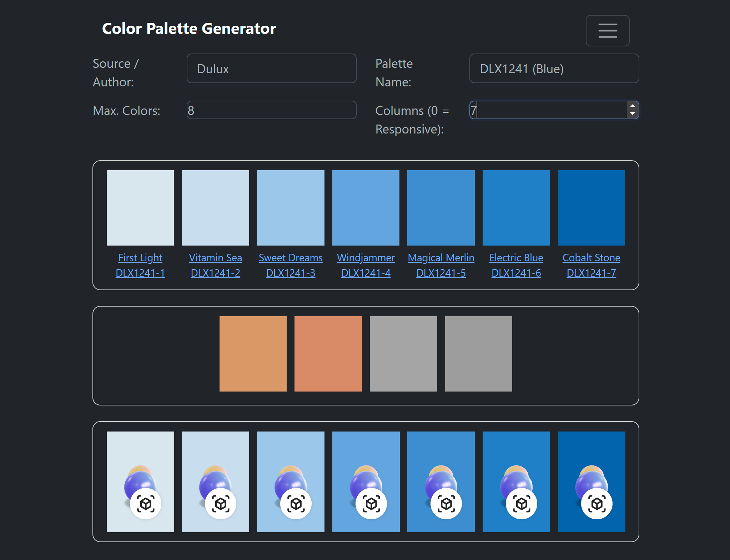Screen dimensions: 730x560
Task: Open the DLX1241-1 code link
Action: [140, 273]
